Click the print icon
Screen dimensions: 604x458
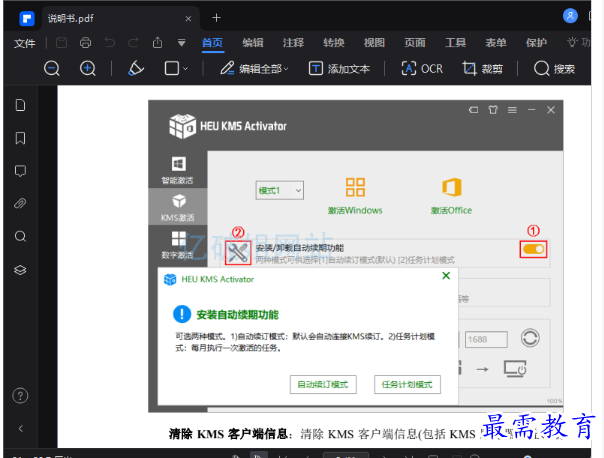tap(86, 42)
